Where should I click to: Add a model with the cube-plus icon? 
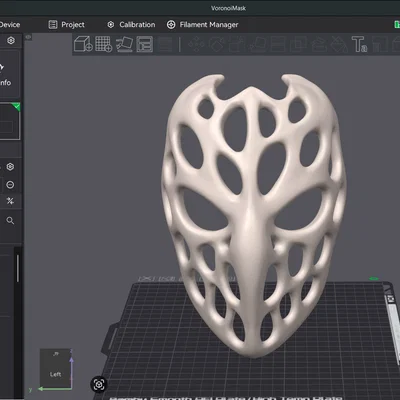point(83,44)
